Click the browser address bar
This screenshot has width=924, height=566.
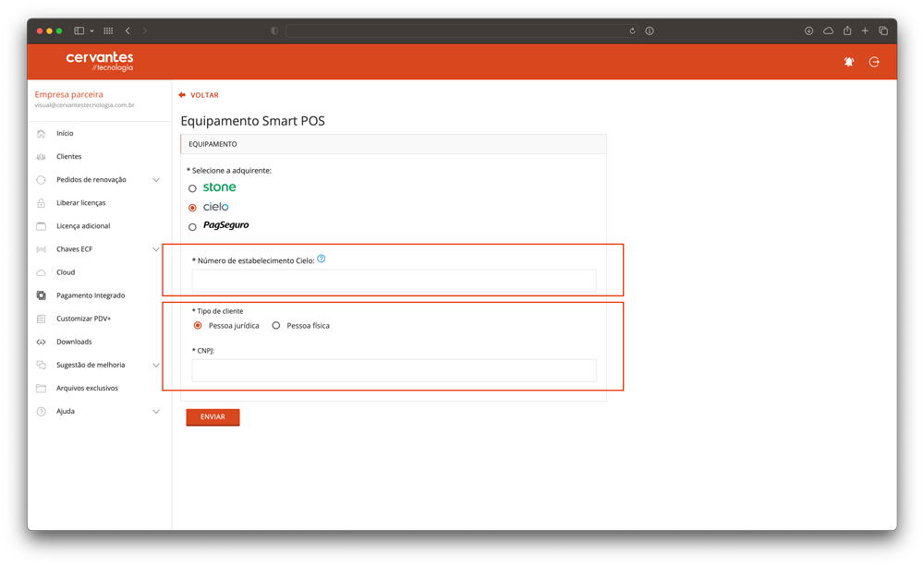tap(461, 30)
